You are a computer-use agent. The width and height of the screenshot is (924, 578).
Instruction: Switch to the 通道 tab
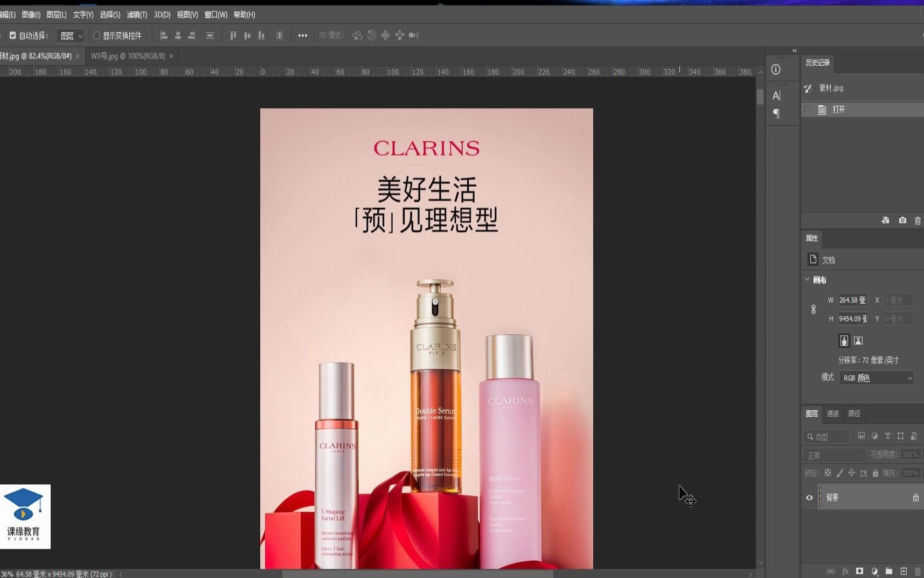tap(833, 414)
